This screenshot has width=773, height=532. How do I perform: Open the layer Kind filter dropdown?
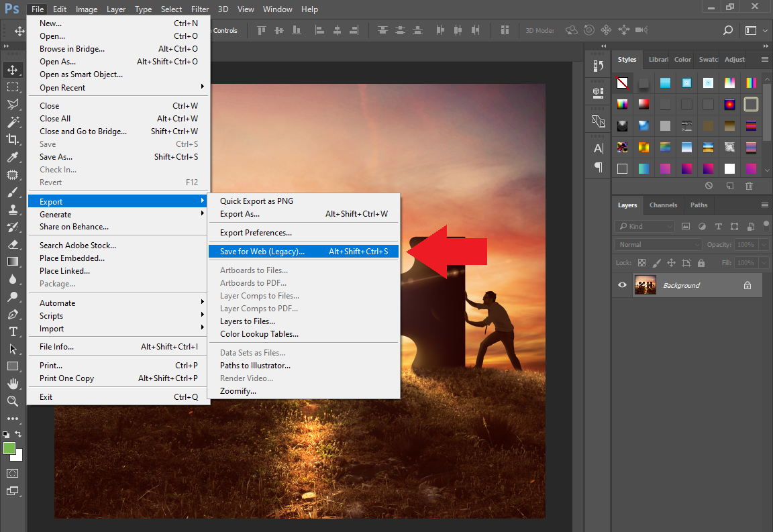[x=644, y=227]
